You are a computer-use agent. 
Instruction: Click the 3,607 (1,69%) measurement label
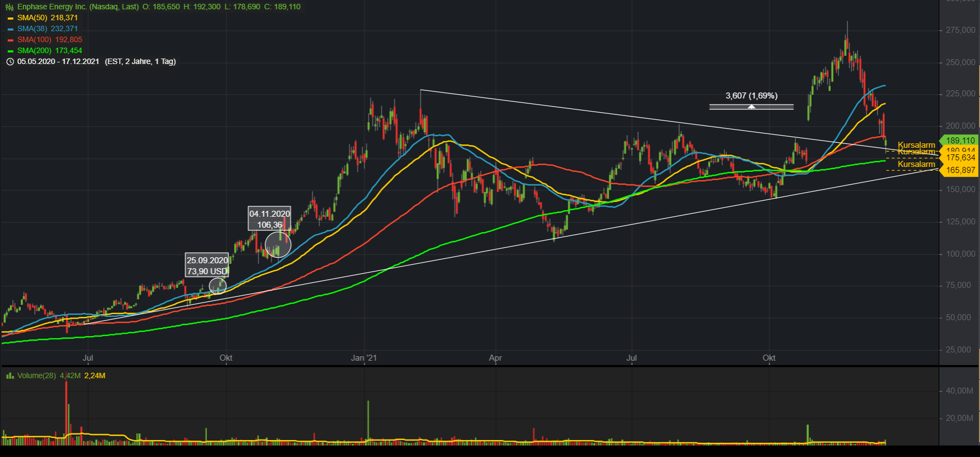click(x=751, y=96)
